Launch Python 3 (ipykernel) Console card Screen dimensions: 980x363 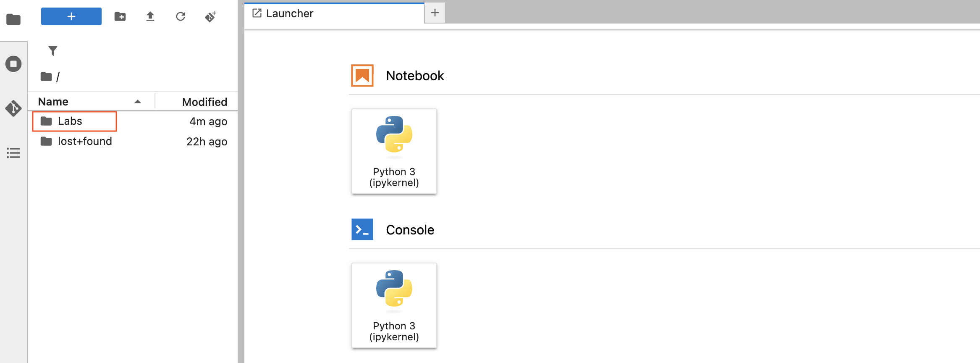(394, 305)
